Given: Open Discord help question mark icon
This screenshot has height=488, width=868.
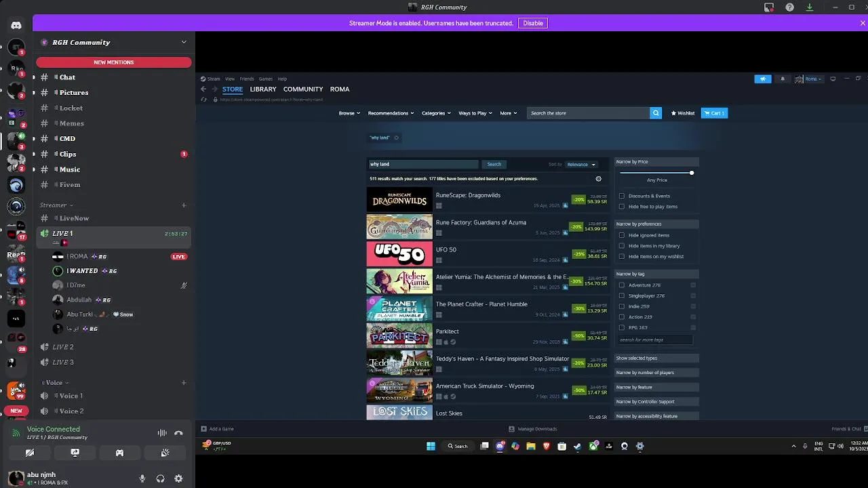Looking at the screenshot, I should pos(790,7).
